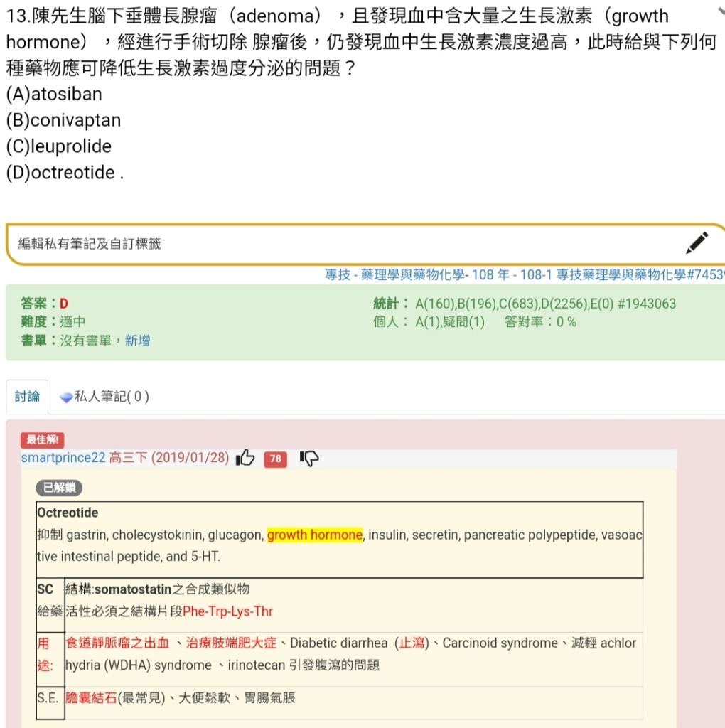Give a thumbs up to the best answer
Image resolution: width=725 pixels, height=728 pixels.
[245, 459]
